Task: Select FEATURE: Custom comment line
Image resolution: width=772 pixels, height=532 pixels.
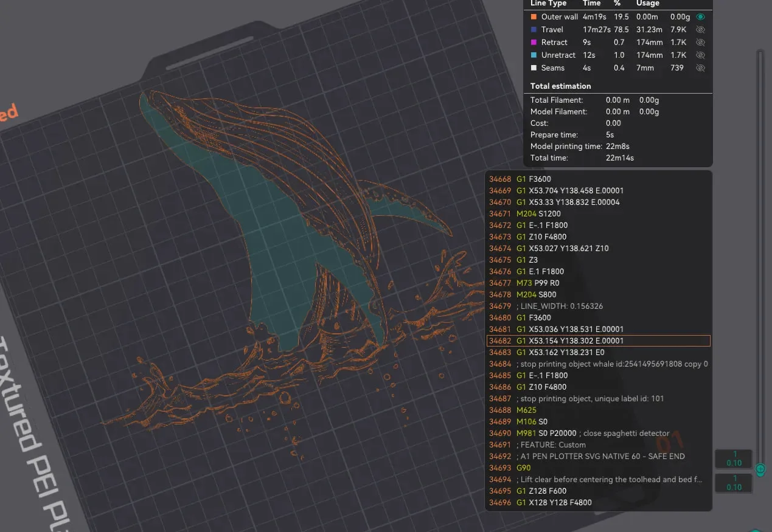Action: (598, 445)
